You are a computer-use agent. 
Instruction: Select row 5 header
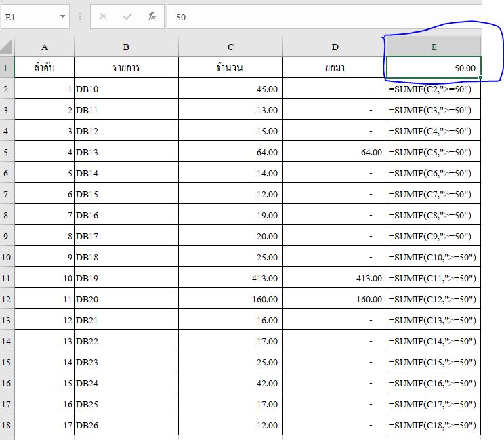pos(7,152)
